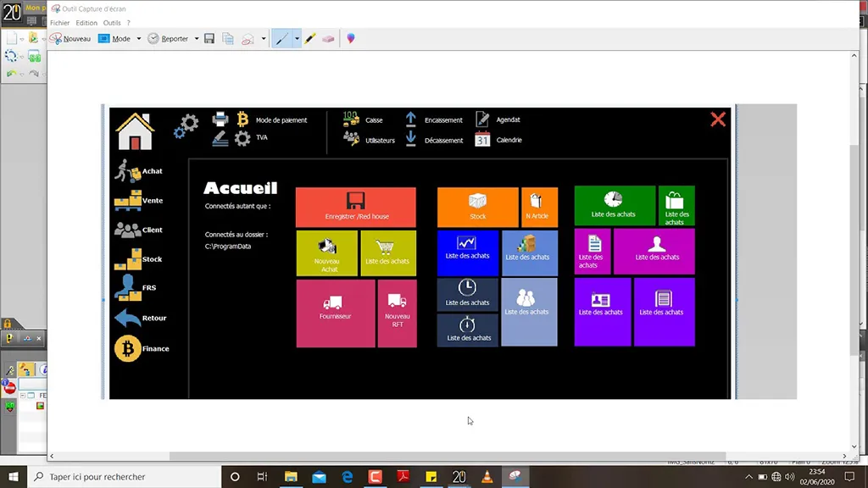Screen dimensions: 868x488
Task: Open File Explorer from the taskbar
Action: 291,477
